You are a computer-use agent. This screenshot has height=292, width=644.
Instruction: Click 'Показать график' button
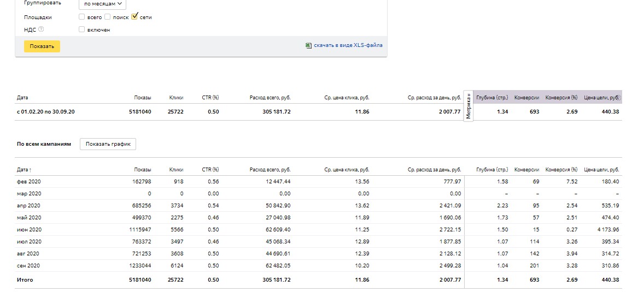tap(108, 144)
